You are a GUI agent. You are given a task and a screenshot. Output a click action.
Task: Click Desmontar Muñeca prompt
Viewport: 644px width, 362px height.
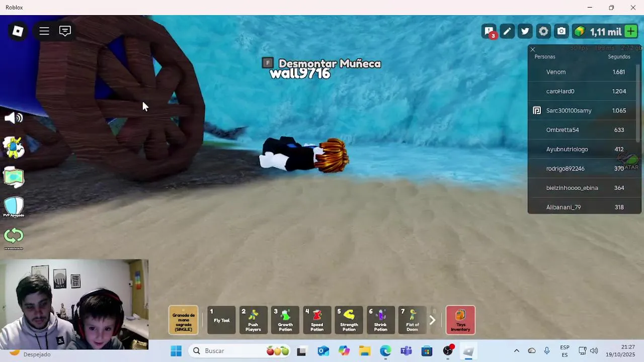(x=321, y=63)
